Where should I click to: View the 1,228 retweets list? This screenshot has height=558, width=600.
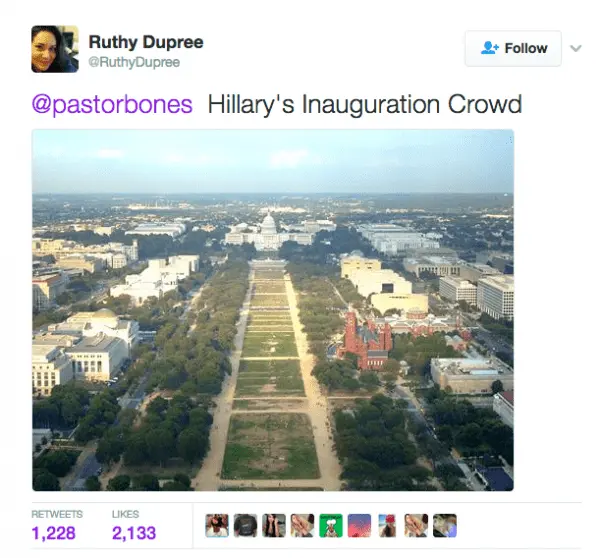(x=53, y=533)
